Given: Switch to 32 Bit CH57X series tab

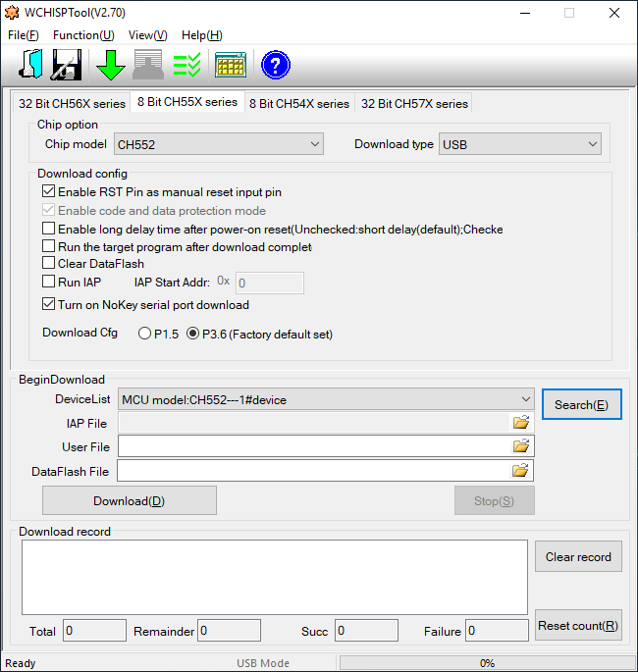Looking at the screenshot, I should 414,103.
